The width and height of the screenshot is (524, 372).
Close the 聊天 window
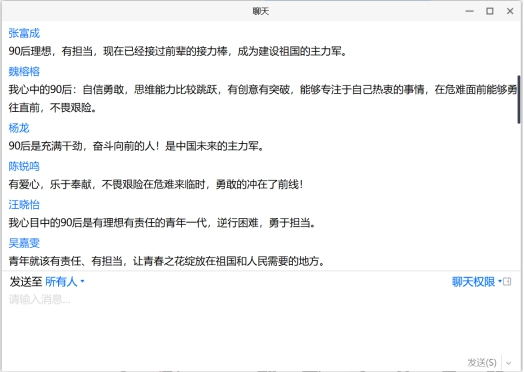[510, 11]
